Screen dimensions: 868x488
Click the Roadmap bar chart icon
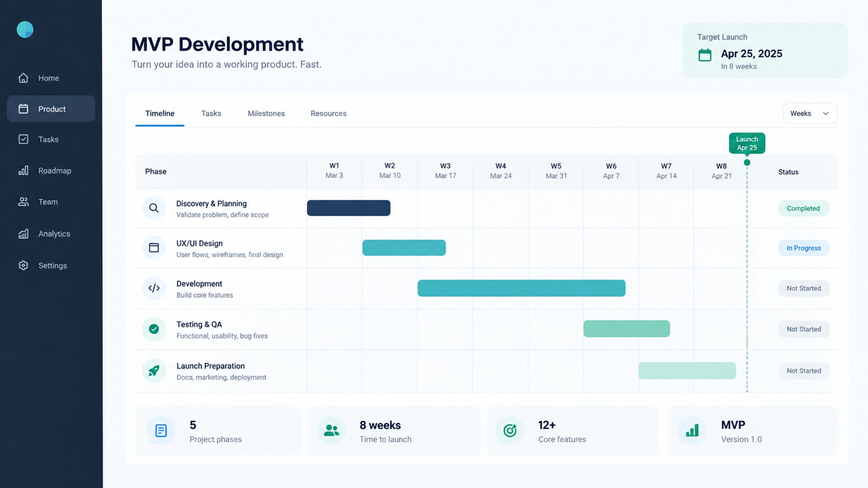pos(23,170)
